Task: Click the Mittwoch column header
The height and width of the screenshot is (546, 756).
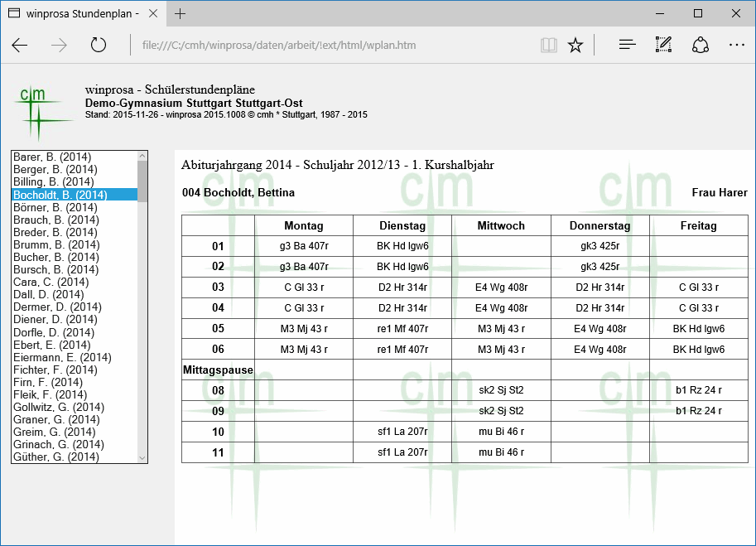Action: pyautogui.click(x=501, y=225)
